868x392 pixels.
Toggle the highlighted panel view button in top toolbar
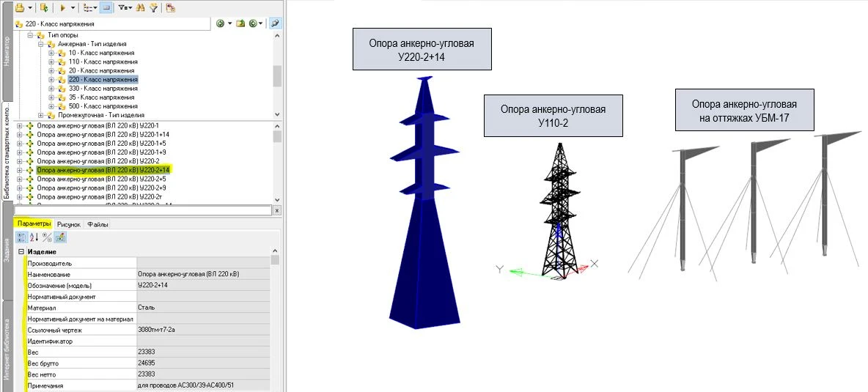click(105, 7)
